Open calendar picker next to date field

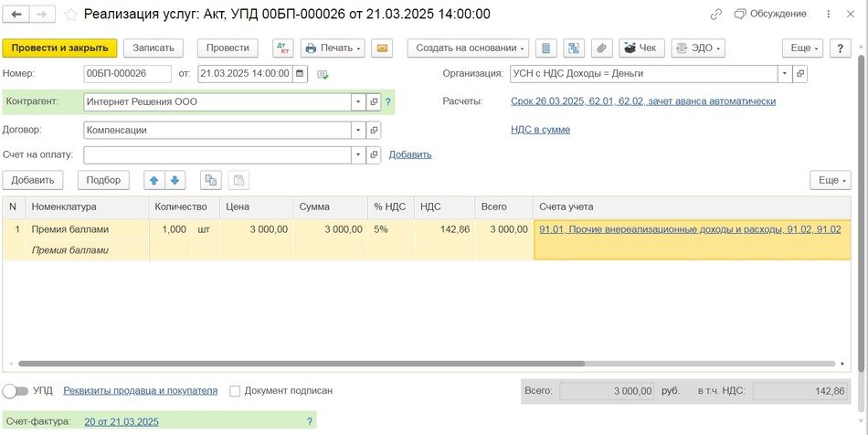tap(301, 74)
